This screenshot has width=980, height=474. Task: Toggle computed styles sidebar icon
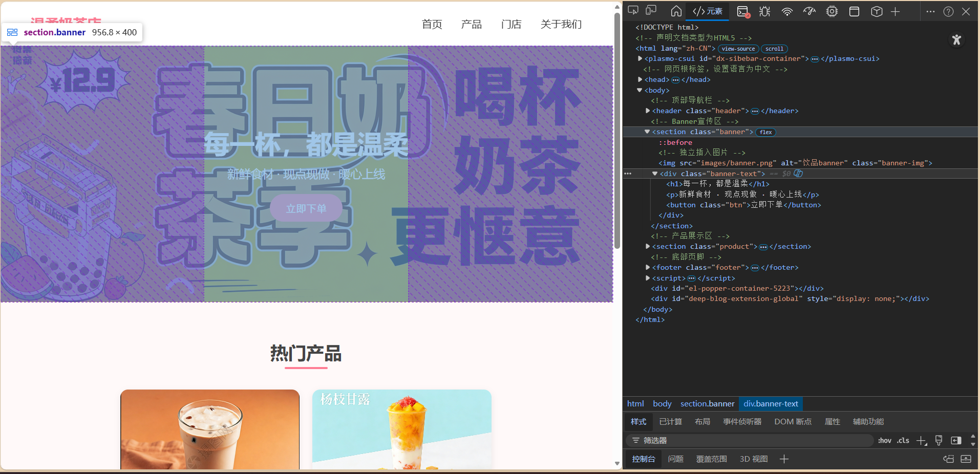(x=956, y=440)
